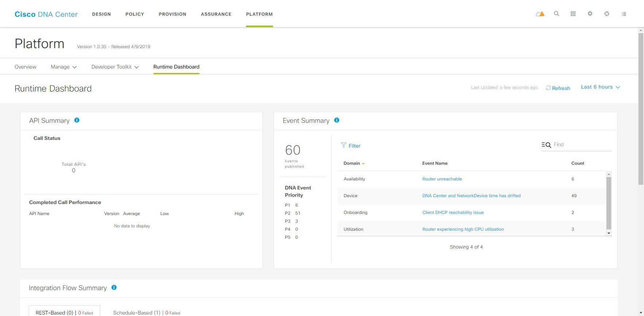Screen dimensions: 644x316
Task: Click the Version 1.0.35 release text
Action: click(x=114, y=47)
